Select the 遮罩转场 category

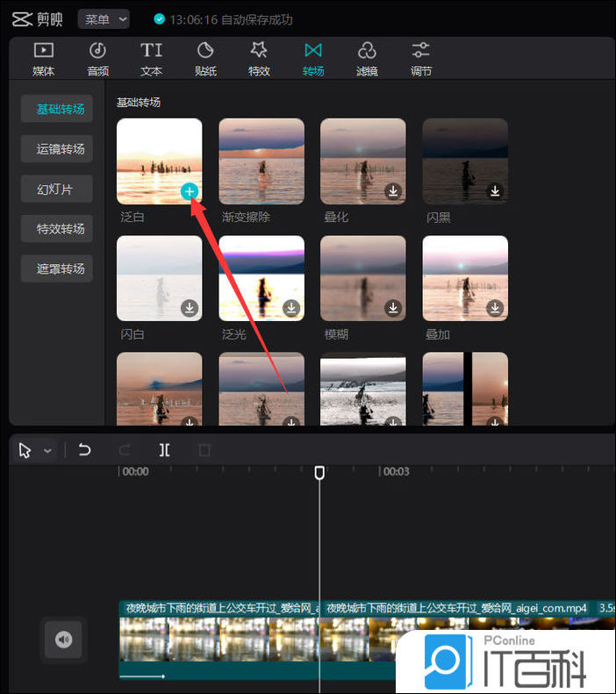tap(57, 268)
